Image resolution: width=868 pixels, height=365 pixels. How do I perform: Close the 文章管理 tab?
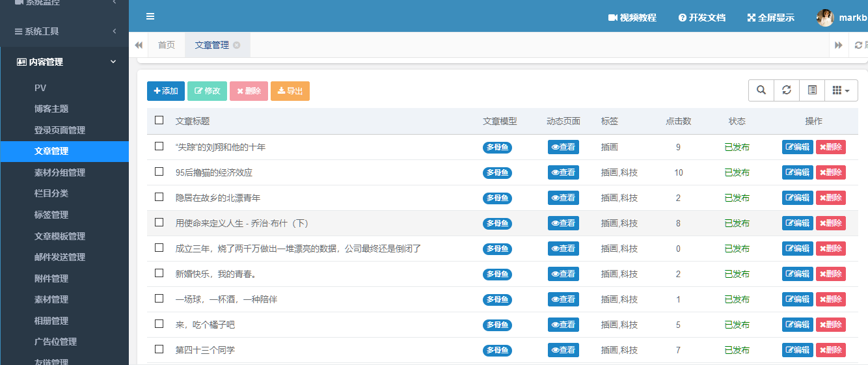coord(237,45)
